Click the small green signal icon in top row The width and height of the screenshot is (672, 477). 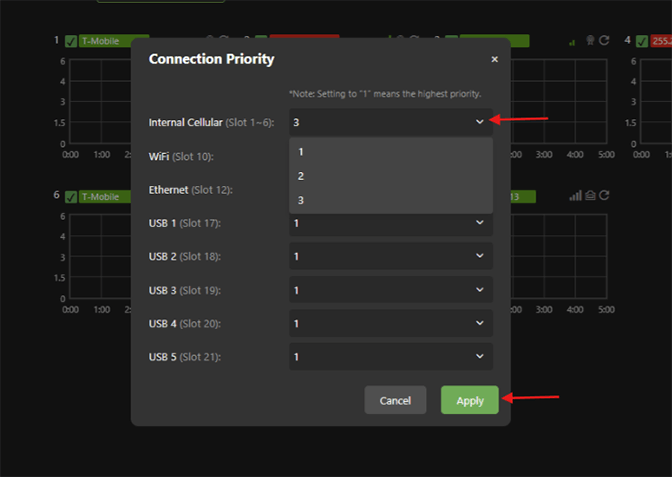[572, 42]
